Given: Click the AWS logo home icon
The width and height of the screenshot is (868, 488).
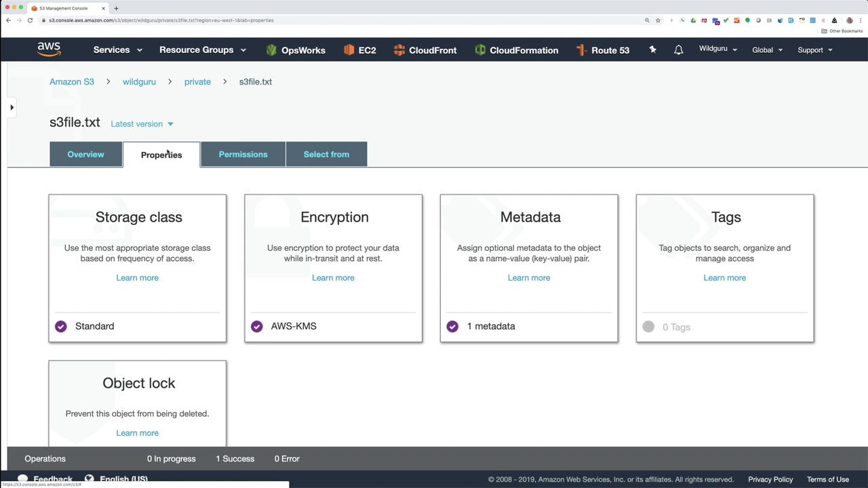Looking at the screenshot, I should pos(49,49).
